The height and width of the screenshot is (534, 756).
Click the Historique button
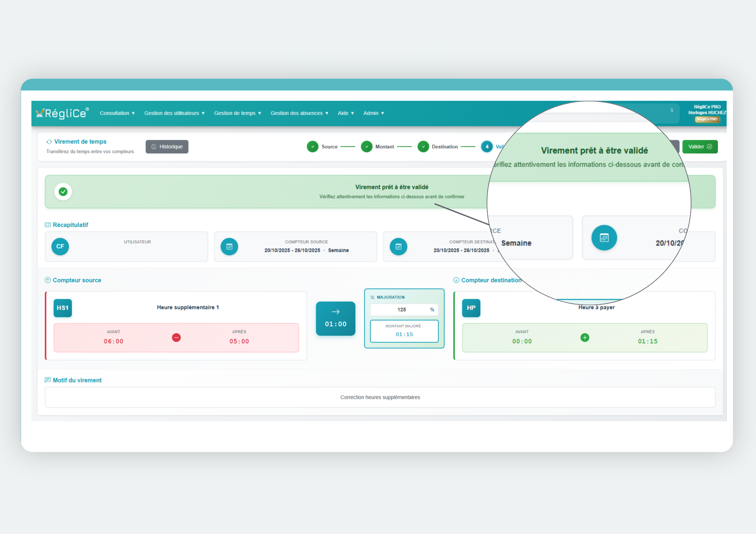pyautogui.click(x=167, y=147)
